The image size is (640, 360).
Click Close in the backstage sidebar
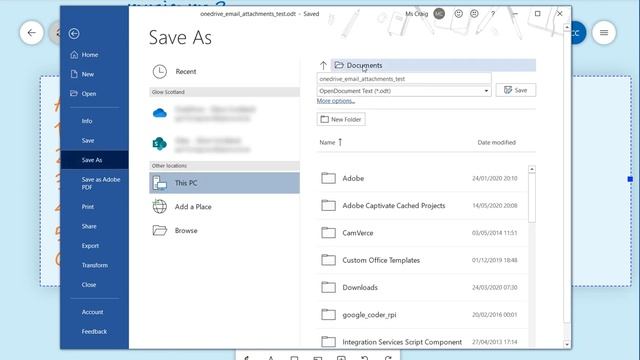(89, 285)
